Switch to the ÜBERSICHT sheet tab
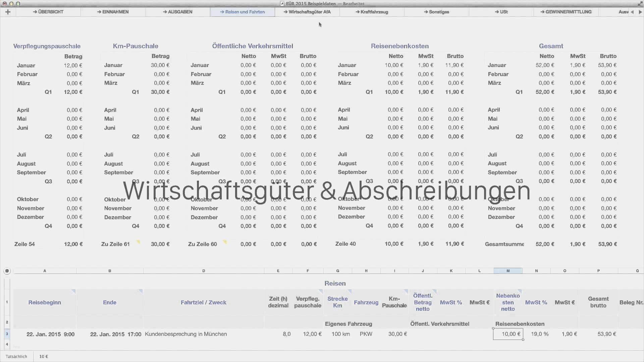Image resolution: width=644 pixels, height=362 pixels. (x=48, y=12)
